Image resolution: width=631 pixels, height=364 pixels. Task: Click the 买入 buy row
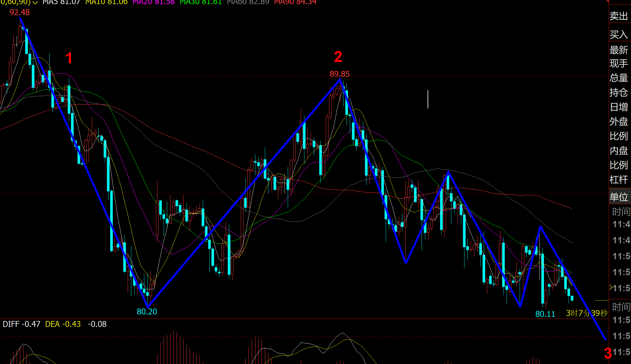coord(619,35)
